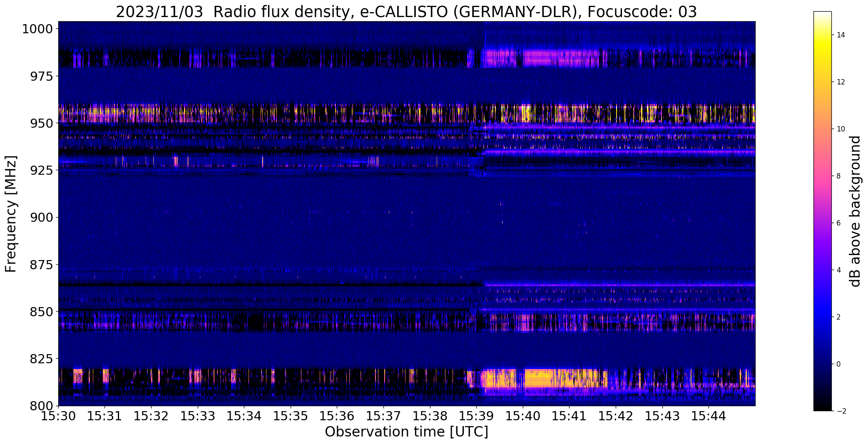868x444 pixels.
Task: Click the 825 frequency tick label
Action: [42, 359]
